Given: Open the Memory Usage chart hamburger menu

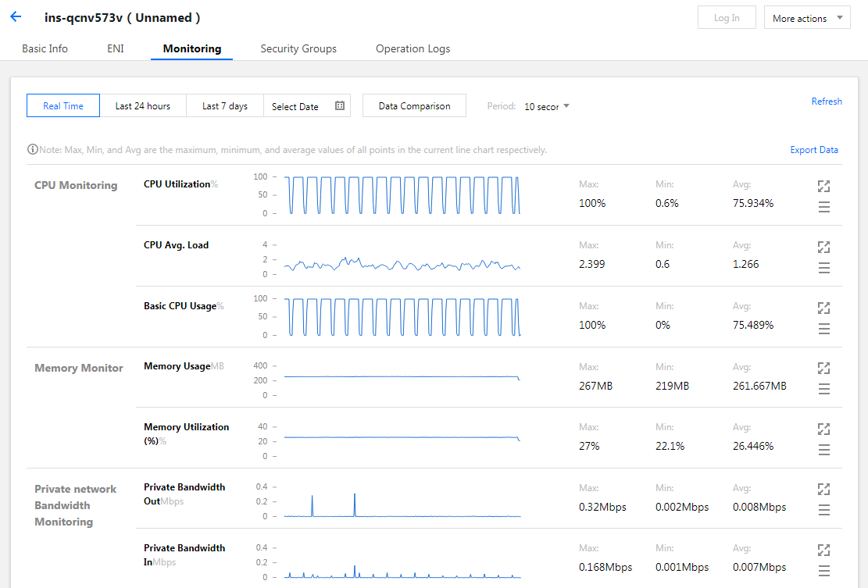Looking at the screenshot, I should pos(823,389).
